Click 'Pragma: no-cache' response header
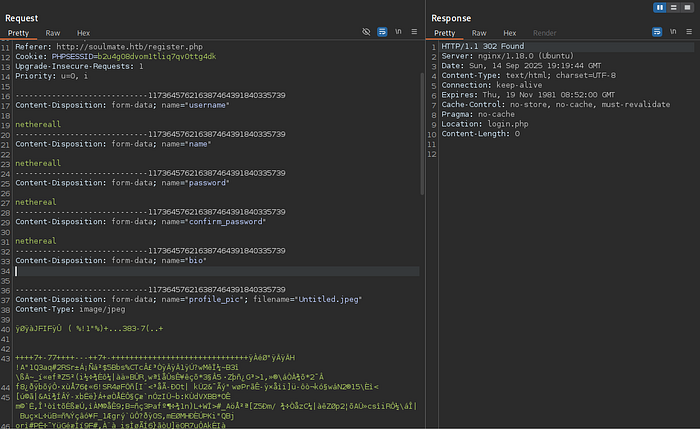The width and height of the screenshot is (700, 430). (x=478, y=114)
